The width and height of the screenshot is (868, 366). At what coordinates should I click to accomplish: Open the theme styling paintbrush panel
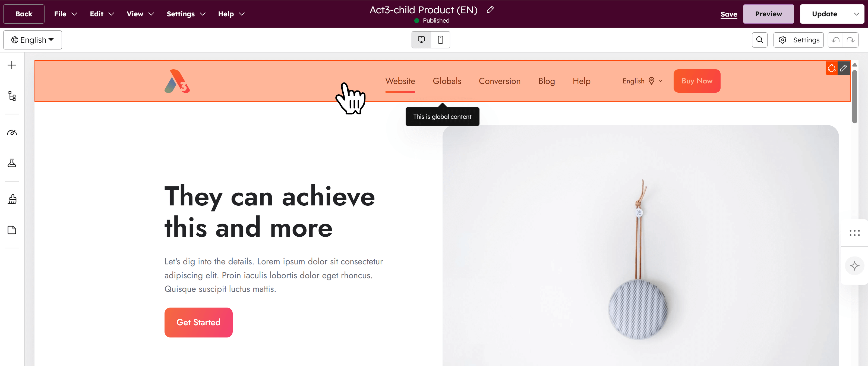click(12, 199)
